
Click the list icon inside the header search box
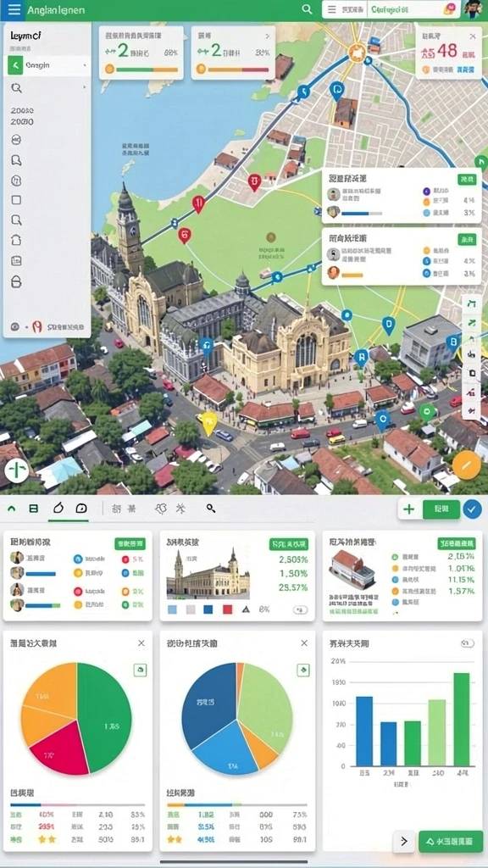[x=332, y=9]
